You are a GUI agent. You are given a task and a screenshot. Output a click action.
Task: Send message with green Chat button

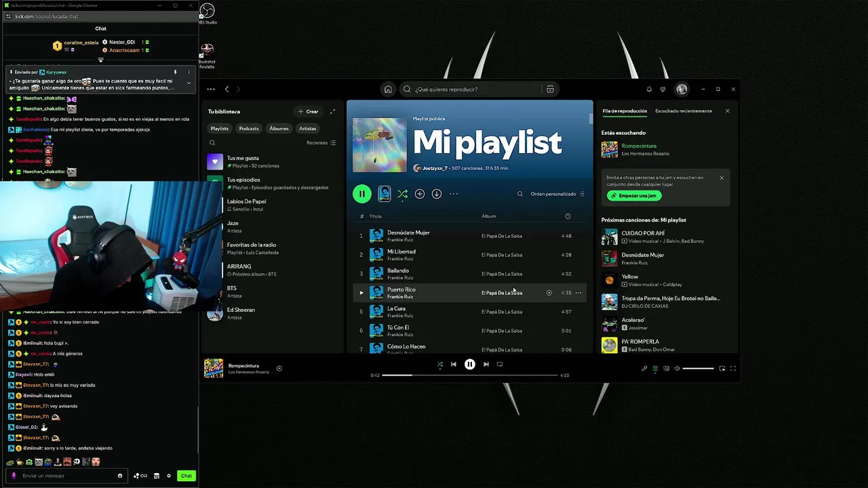click(186, 476)
